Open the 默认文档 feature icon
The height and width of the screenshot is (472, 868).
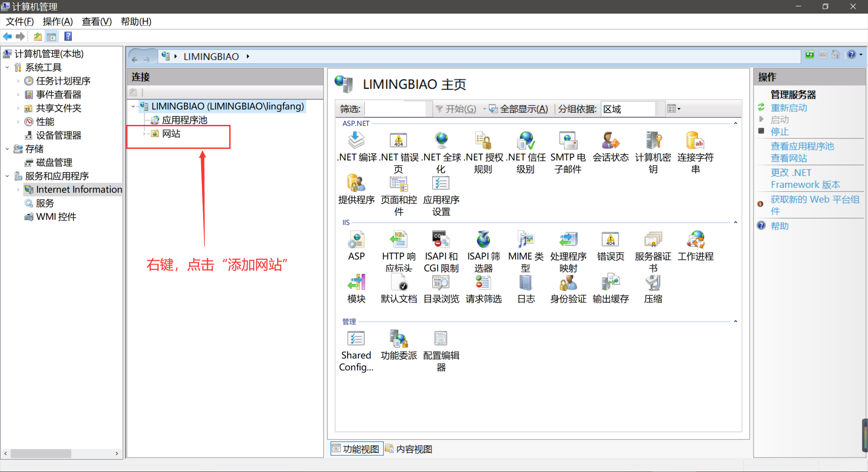coord(398,282)
